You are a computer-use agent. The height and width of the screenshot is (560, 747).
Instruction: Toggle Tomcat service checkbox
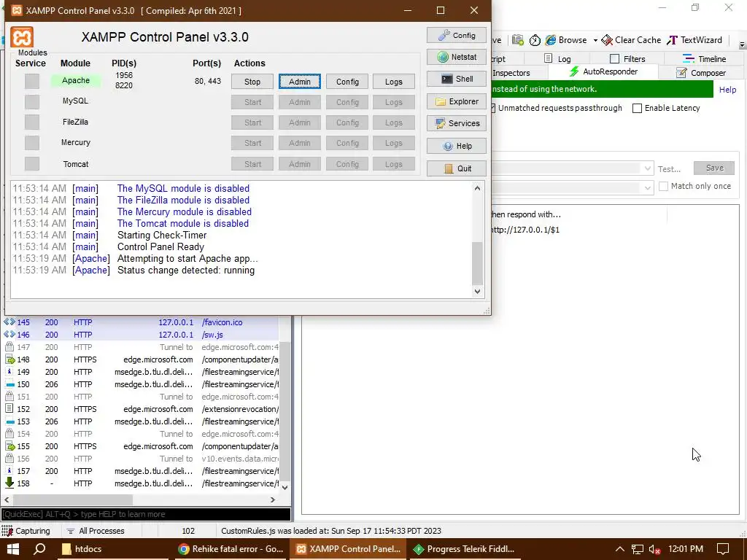click(32, 164)
